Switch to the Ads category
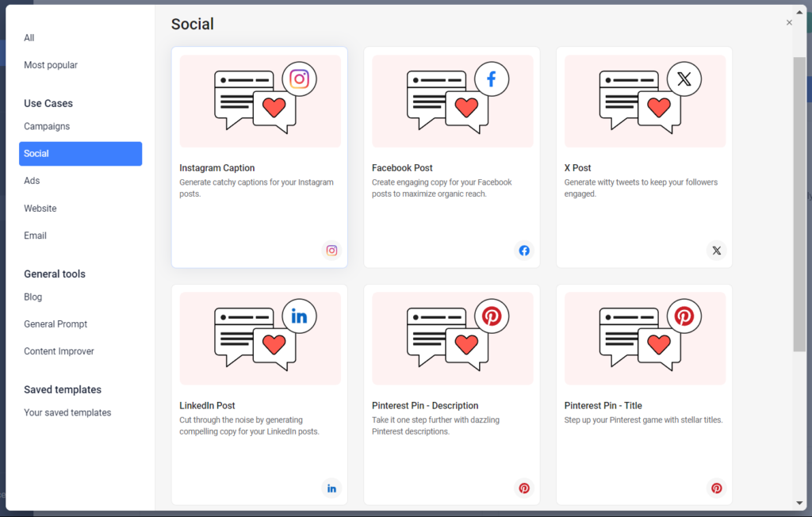The height and width of the screenshot is (517, 812). pyautogui.click(x=32, y=181)
